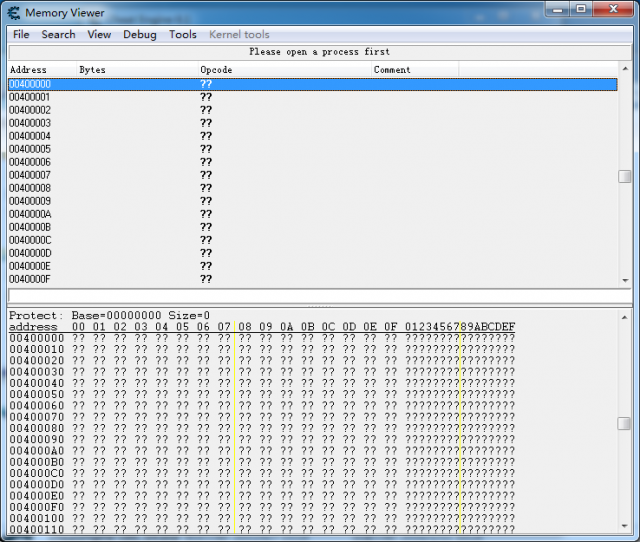Click the hex view scrollbar up arrow
Image resolution: width=640 pixels, height=542 pixels.
point(624,317)
